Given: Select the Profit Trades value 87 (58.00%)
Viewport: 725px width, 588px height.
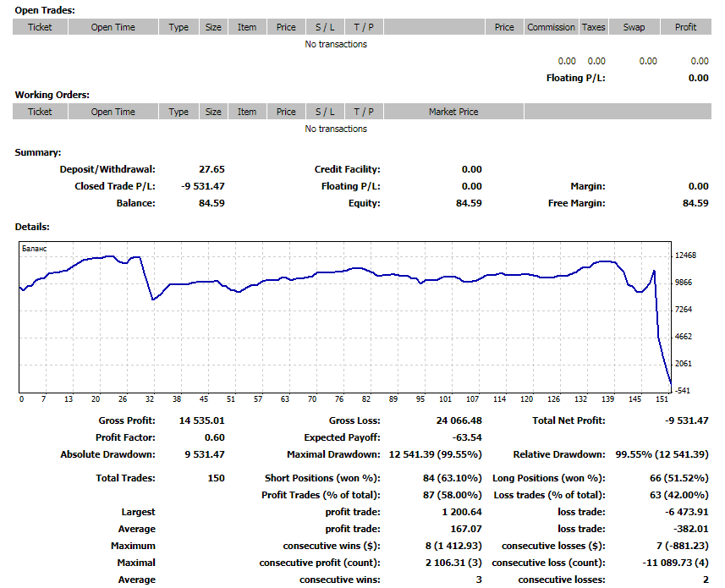Looking at the screenshot, I should [453, 496].
